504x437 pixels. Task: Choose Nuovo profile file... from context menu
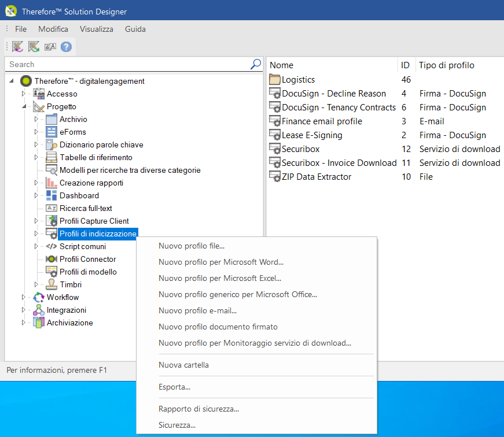[256, 246]
